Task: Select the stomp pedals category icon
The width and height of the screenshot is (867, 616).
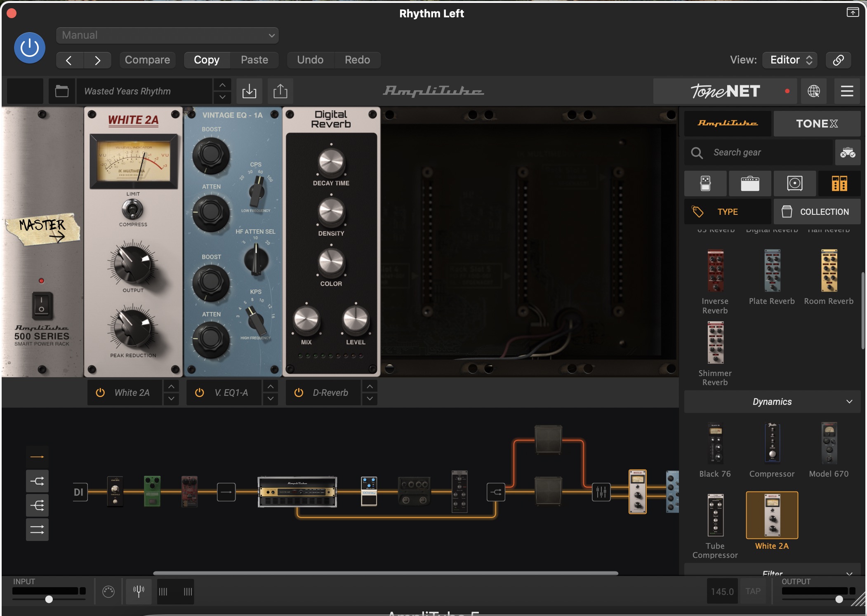Action: tap(705, 183)
